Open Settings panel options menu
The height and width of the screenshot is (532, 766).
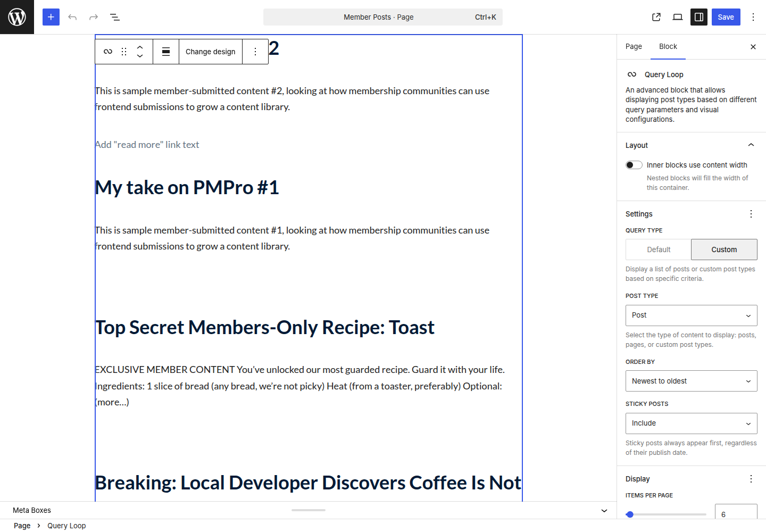pos(751,214)
